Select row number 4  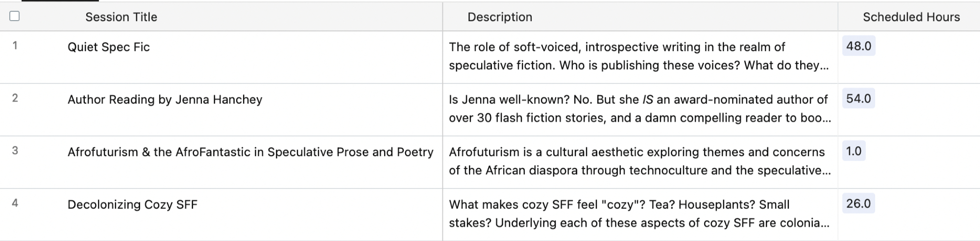[15, 203]
